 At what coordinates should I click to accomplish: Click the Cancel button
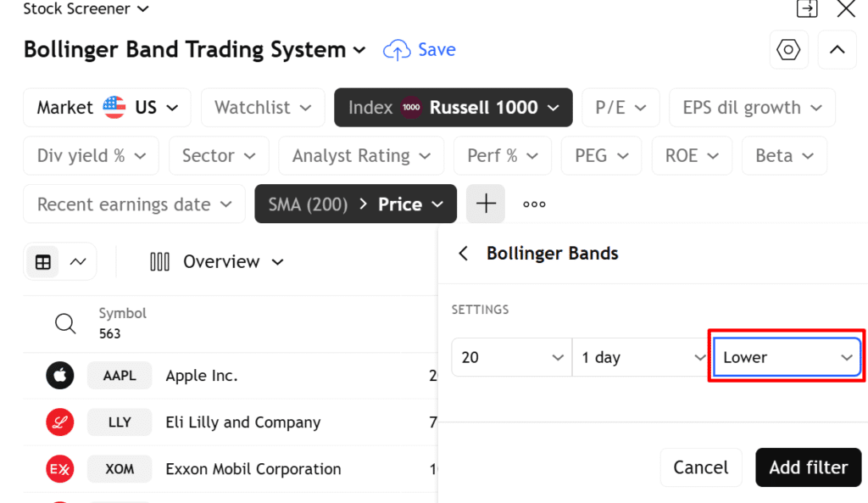[x=700, y=467]
